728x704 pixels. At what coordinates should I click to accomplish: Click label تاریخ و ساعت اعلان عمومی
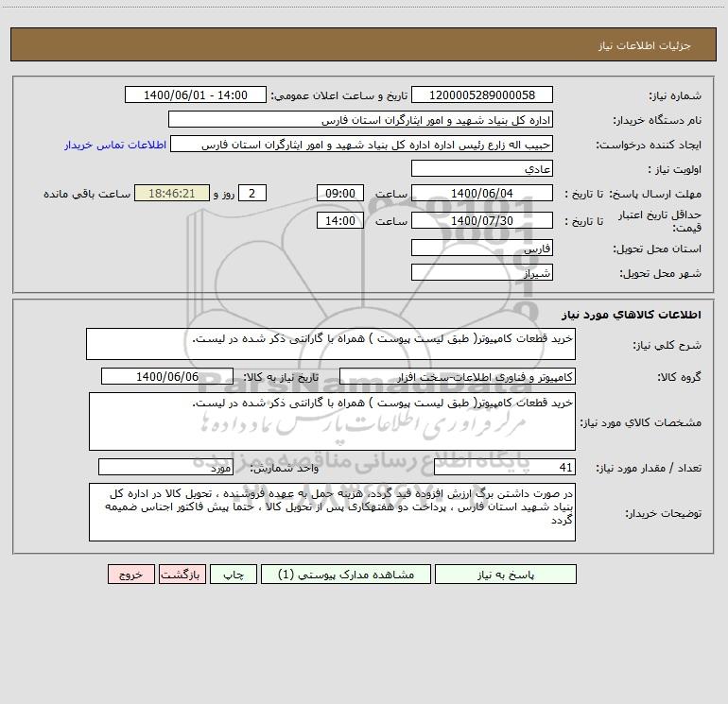[338, 95]
